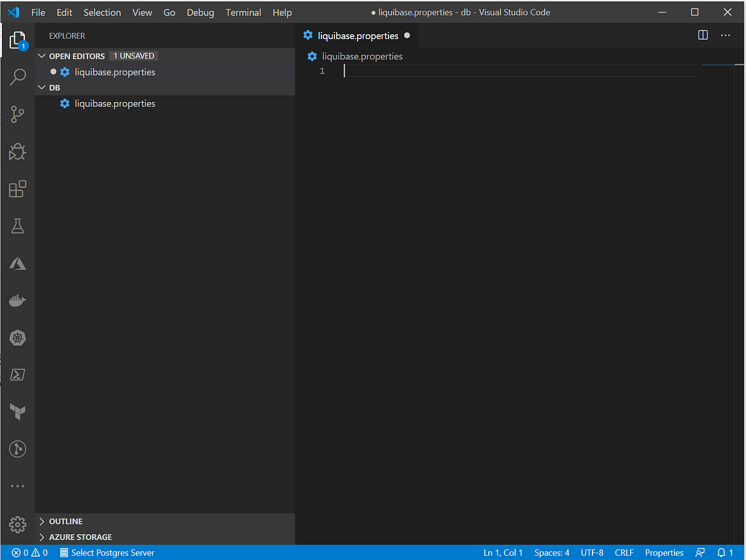The height and width of the screenshot is (560, 746).
Task: Split the editor to the right
Action: pos(703,35)
